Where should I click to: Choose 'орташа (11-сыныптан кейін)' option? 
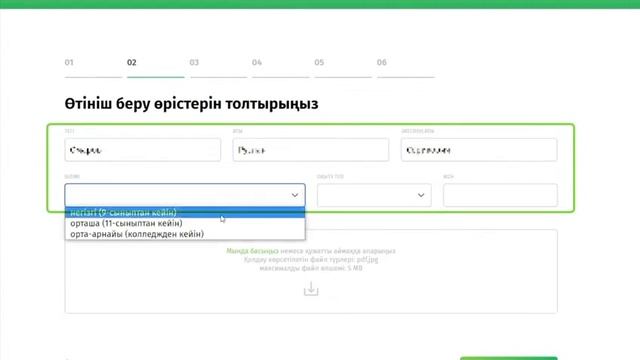point(185,223)
